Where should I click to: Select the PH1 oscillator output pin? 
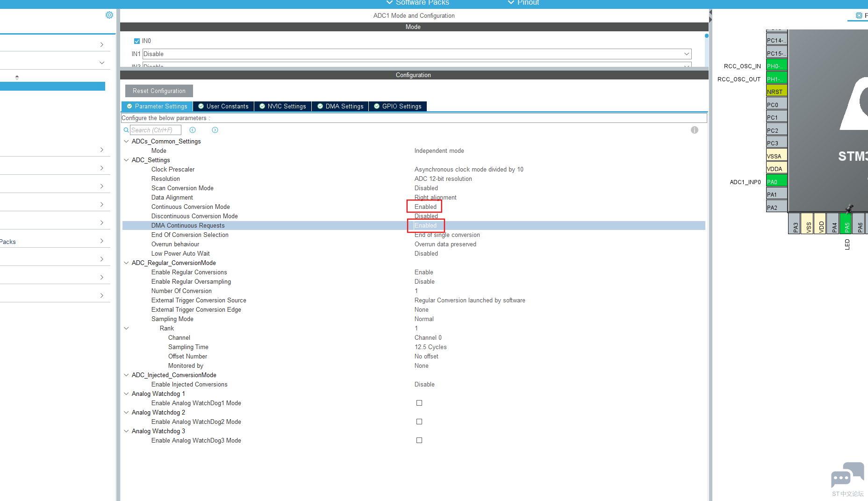pos(776,79)
